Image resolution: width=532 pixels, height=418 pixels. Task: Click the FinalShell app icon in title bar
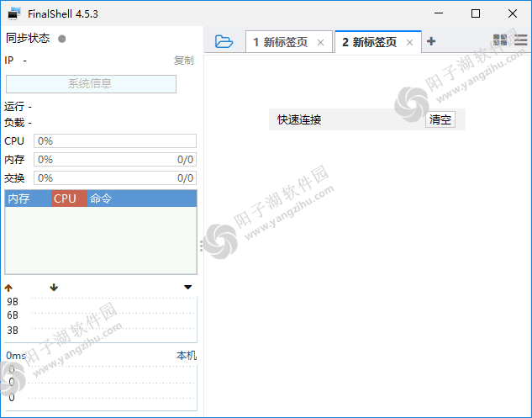pyautogui.click(x=14, y=13)
